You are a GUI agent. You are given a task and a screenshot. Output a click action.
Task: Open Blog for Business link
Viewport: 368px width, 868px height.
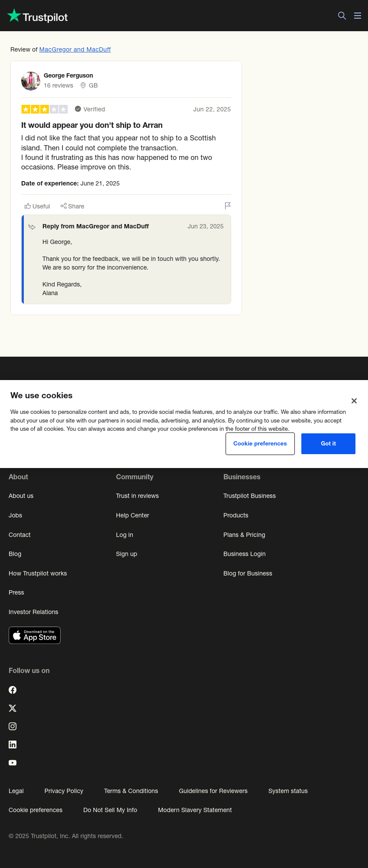(248, 573)
